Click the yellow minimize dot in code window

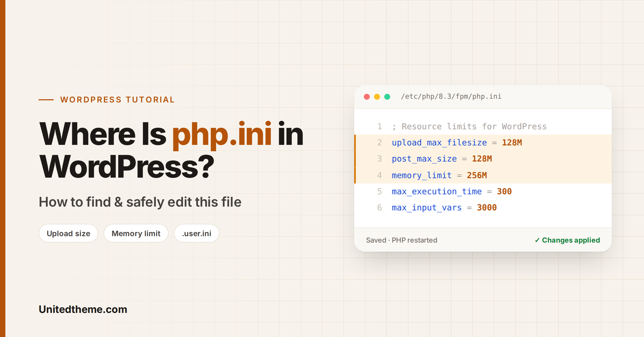click(x=377, y=97)
